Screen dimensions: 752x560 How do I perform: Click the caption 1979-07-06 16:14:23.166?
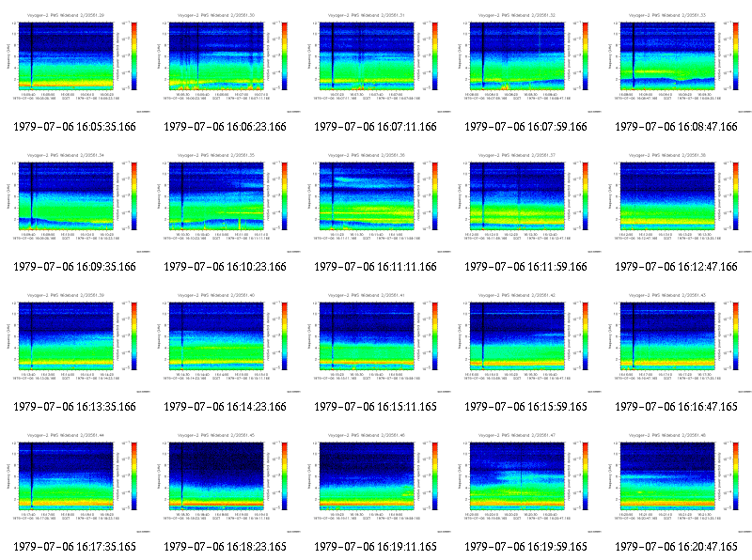[x=225, y=407]
